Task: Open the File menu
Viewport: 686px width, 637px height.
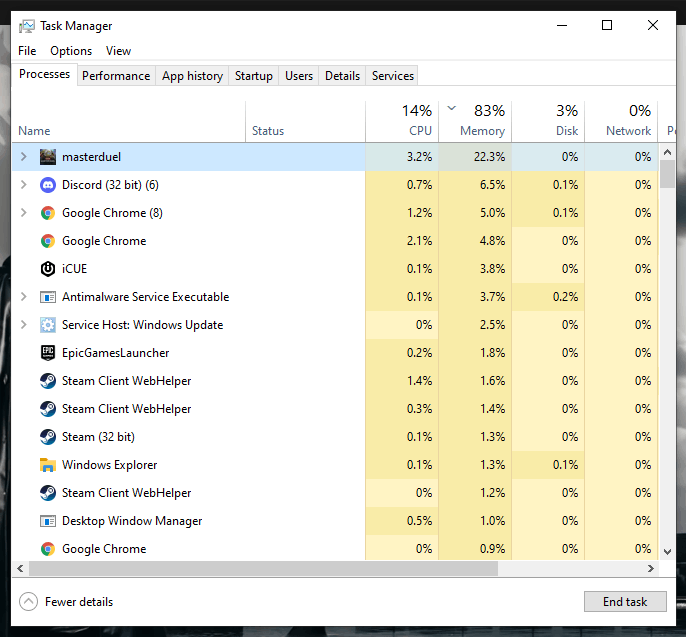Action: pos(27,51)
